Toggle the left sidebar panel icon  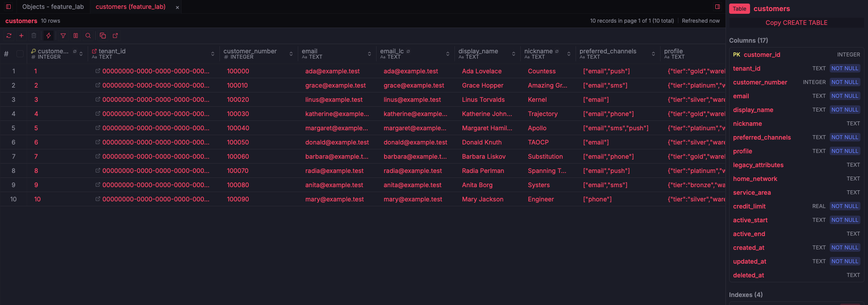coord(8,7)
